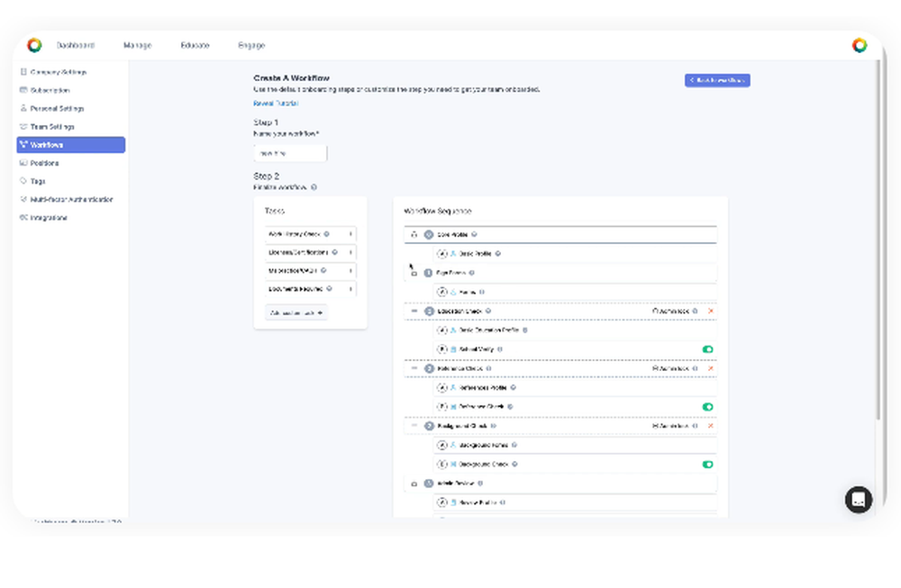This screenshot has width=901, height=588.
Task: Toggle the School Verify switch
Action: point(707,349)
